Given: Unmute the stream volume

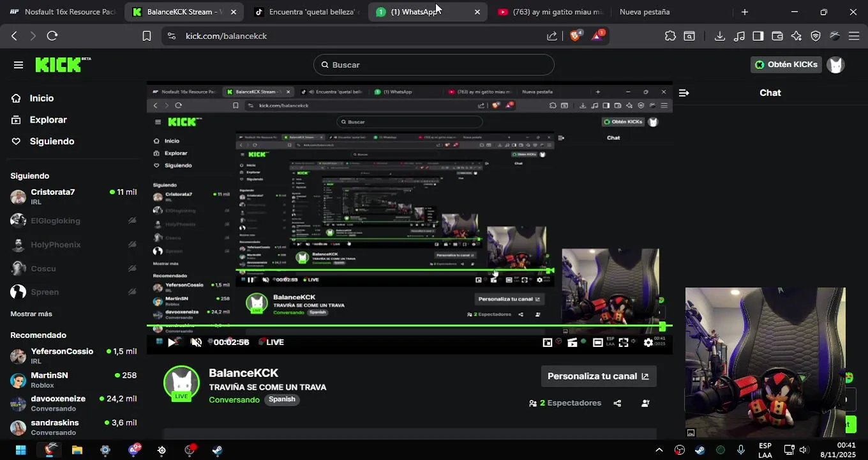Looking at the screenshot, I should (197, 342).
